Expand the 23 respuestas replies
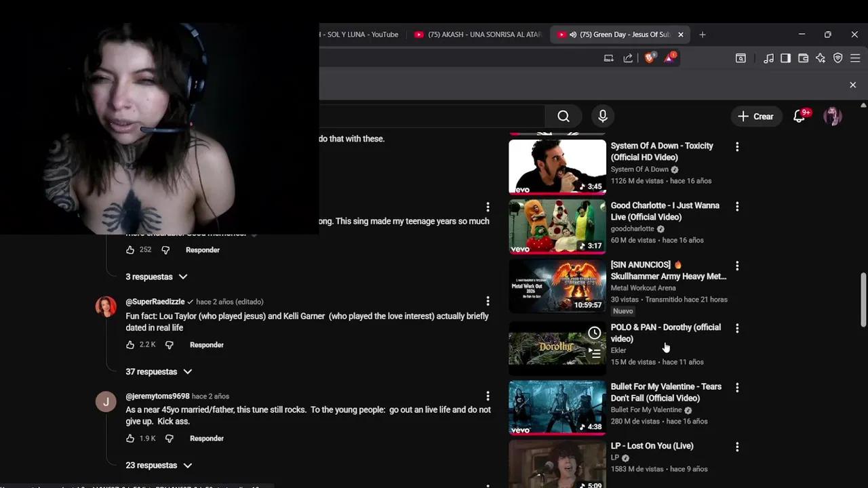Image resolution: width=868 pixels, height=488 pixels. [159, 465]
